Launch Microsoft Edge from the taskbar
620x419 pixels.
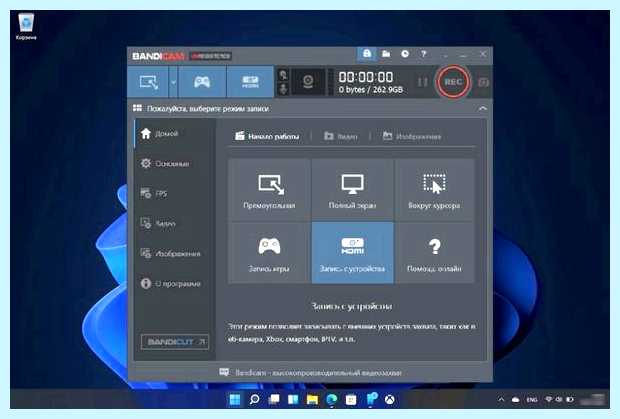[x=332, y=400]
